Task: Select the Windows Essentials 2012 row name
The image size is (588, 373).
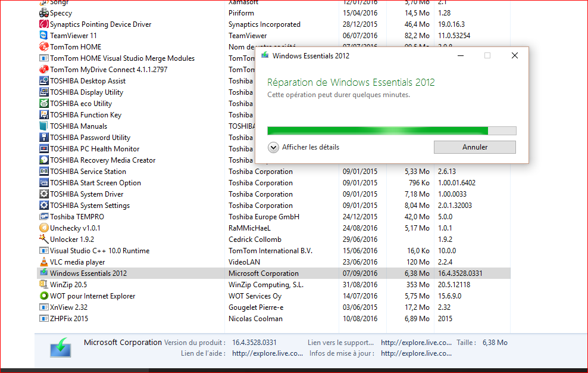Action: pyautogui.click(x=89, y=273)
